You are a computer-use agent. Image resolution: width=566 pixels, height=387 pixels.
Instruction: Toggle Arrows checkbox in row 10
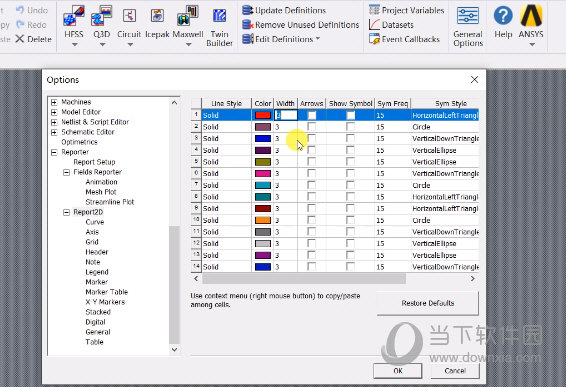click(312, 220)
